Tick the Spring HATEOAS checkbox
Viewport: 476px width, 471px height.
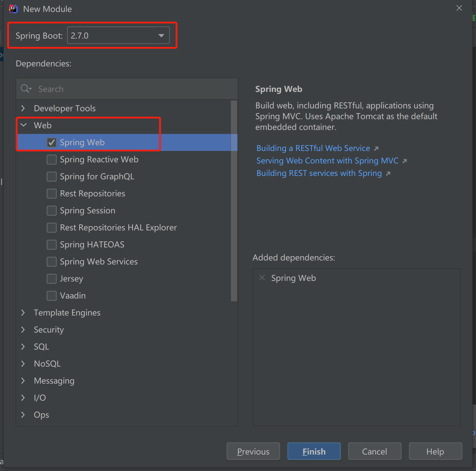pos(51,245)
